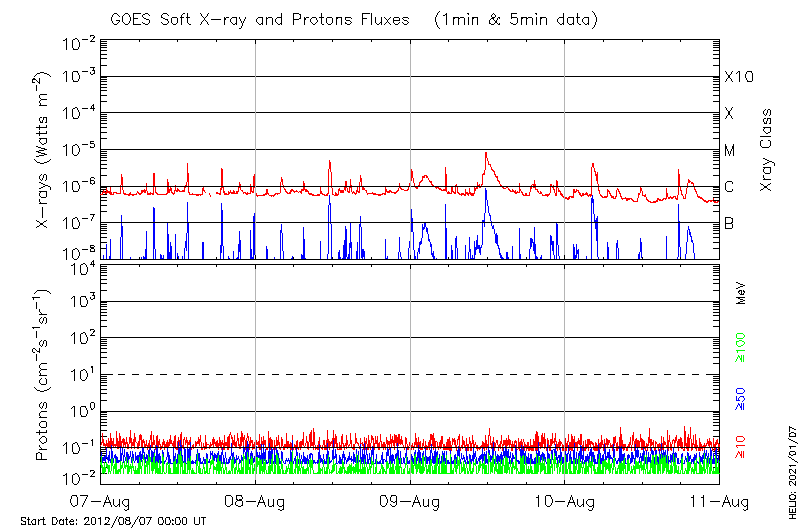Click the C flare class label
Image resolution: width=800 pixels, height=530 pixels.
(x=729, y=187)
